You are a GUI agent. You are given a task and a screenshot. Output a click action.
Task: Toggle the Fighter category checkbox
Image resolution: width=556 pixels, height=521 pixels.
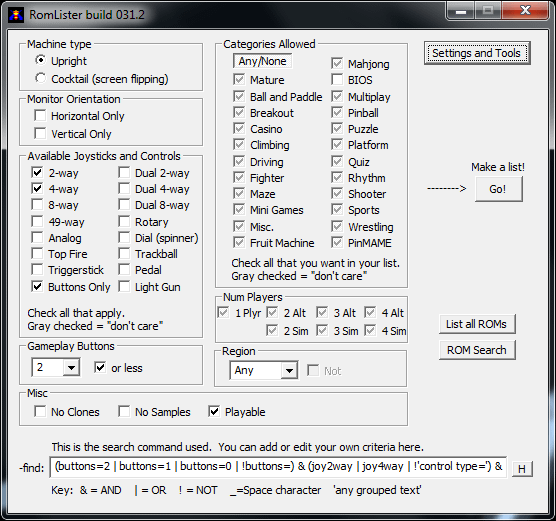(239, 177)
